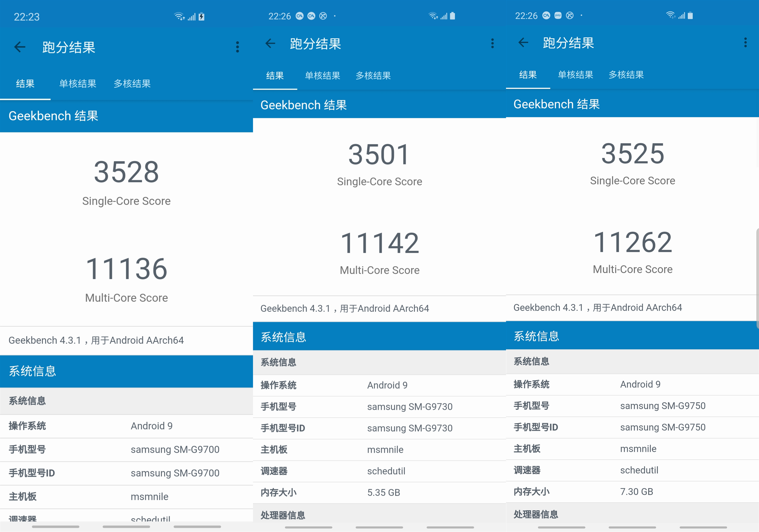759x532 pixels.
Task: Select 结果 tab on SM-G9730 screen
Action: tap(275, 76)
